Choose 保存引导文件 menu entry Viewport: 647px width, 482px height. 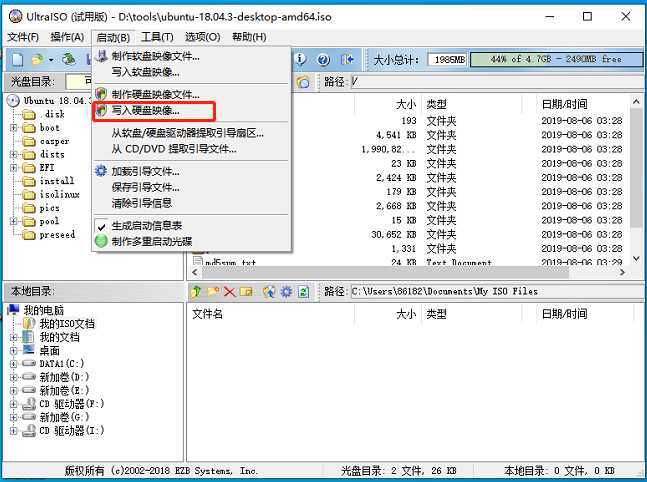click(x=192, y=187)
